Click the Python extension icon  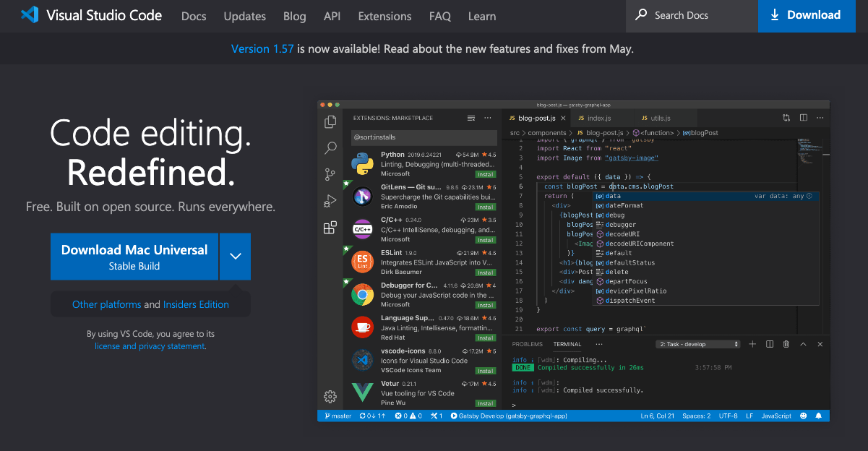[362, 163]
